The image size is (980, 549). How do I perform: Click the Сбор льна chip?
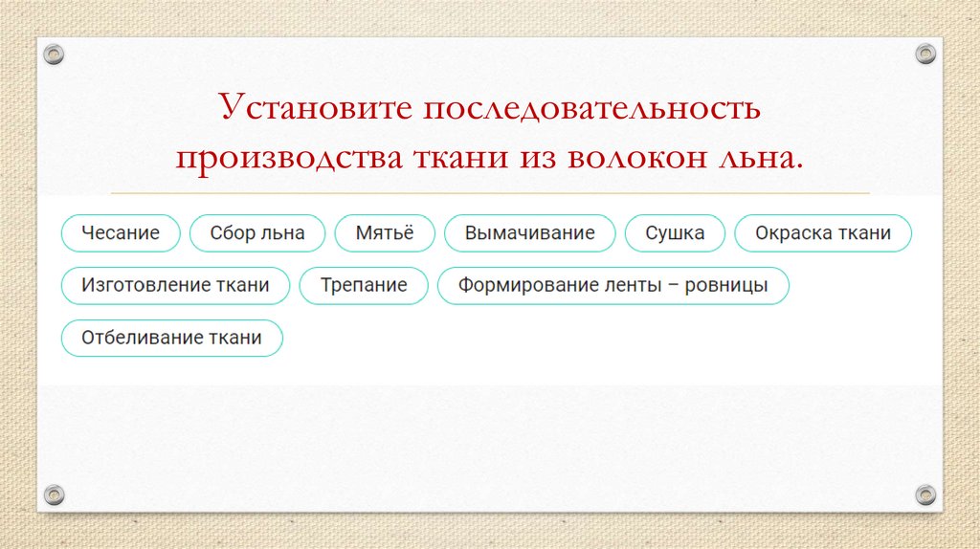[x=257, y=233]
